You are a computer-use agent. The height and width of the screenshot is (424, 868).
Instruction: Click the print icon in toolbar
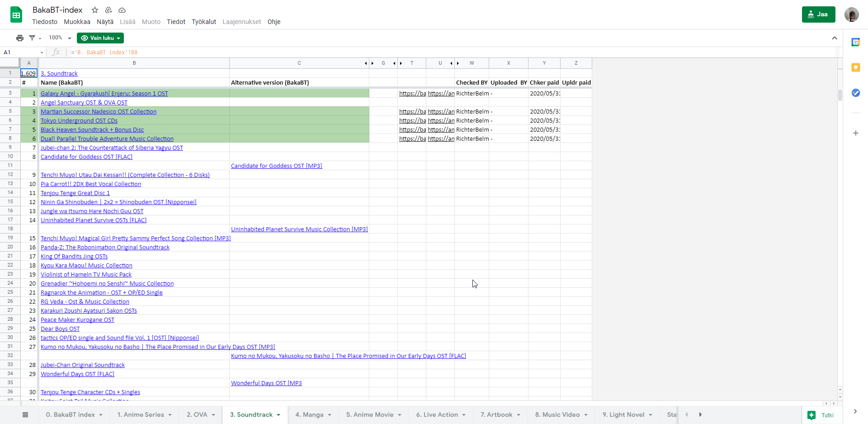point(19,38)
